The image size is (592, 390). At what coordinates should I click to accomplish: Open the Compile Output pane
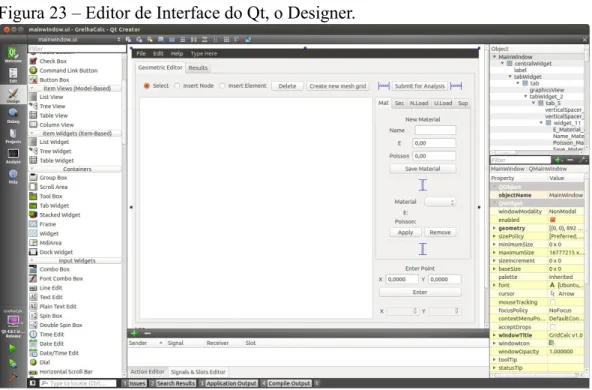point(287,383)
